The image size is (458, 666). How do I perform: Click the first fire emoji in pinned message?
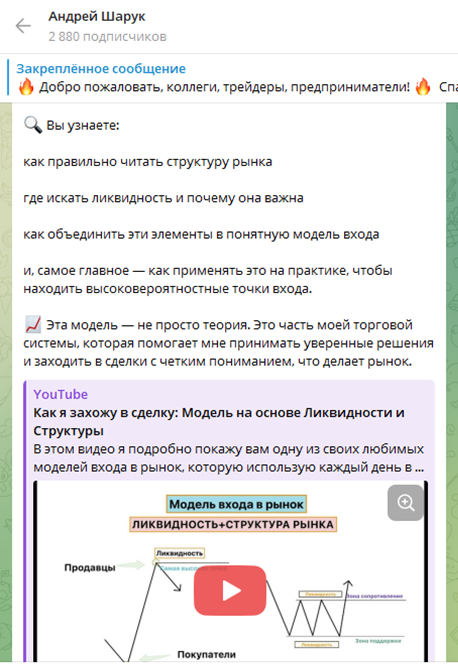click(26, 87)
